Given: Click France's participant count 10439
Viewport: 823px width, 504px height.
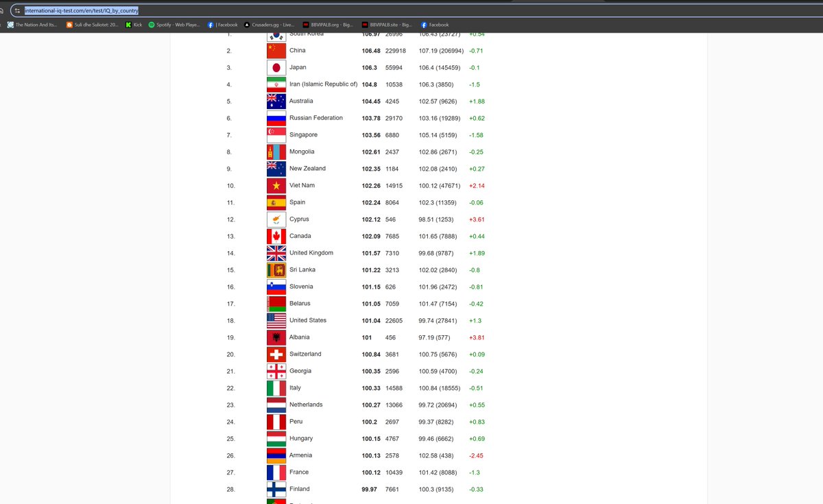Looking at the screenshot, I should [x=394, y=472].
